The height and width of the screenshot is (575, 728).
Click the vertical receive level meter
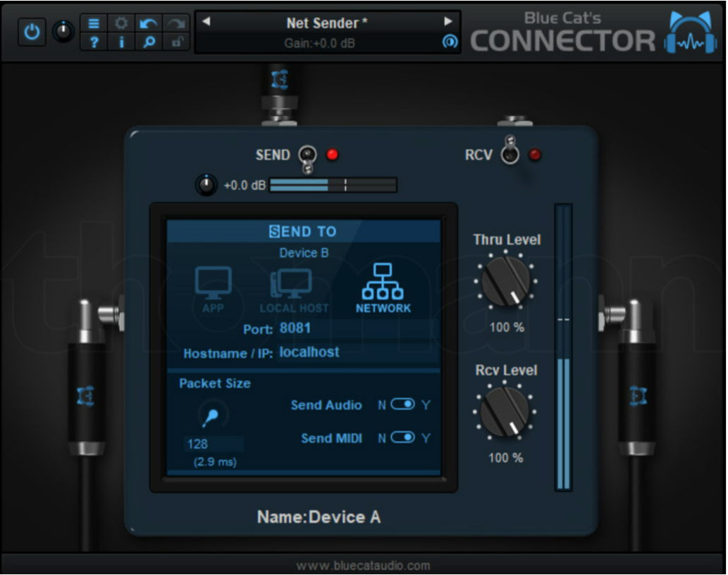[563, 347]
